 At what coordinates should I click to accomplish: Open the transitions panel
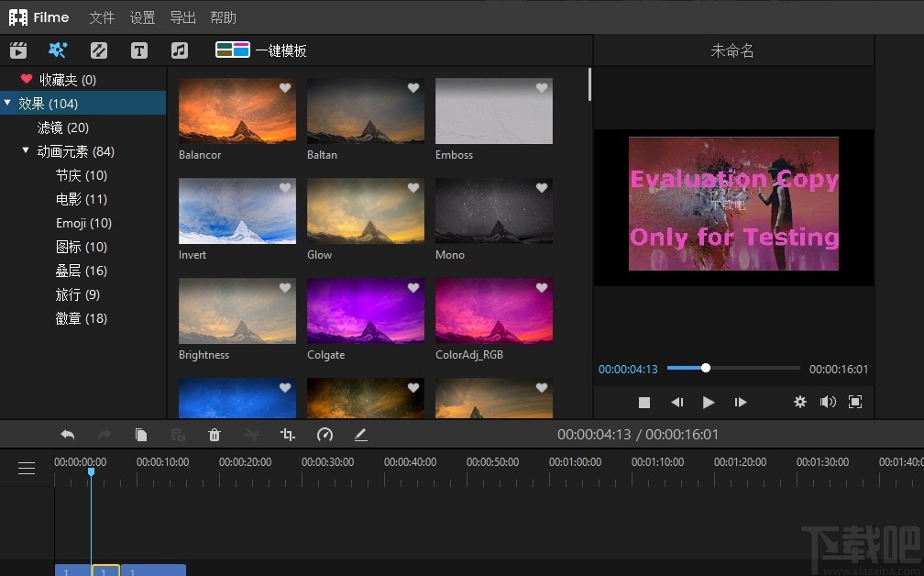(99, 50)
